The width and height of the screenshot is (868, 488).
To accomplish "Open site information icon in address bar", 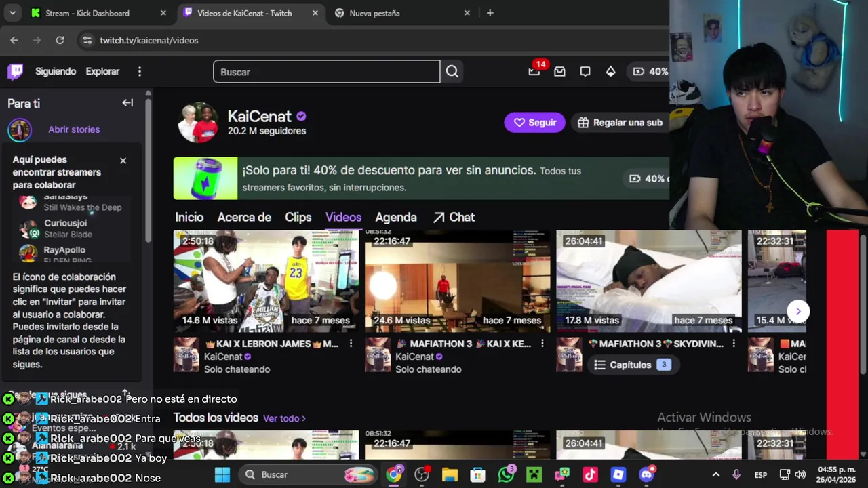I will [87, 40].
